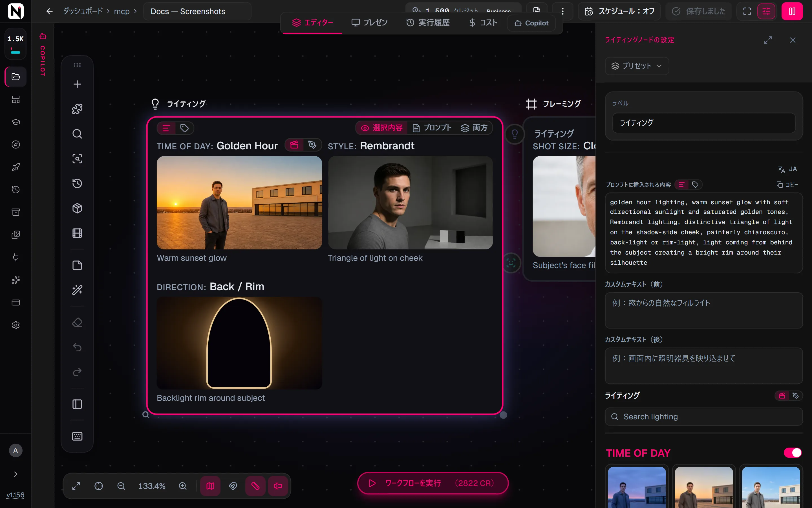Open the magnifier search tool in canvas toolbar
Screen dimensions: 812x508
[77, 134]
